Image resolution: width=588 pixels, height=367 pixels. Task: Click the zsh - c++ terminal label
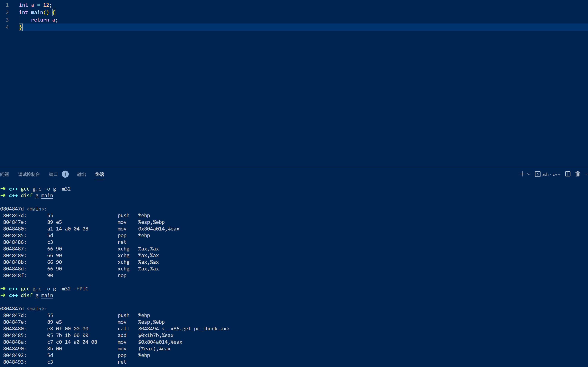click(x=551, y=174)
